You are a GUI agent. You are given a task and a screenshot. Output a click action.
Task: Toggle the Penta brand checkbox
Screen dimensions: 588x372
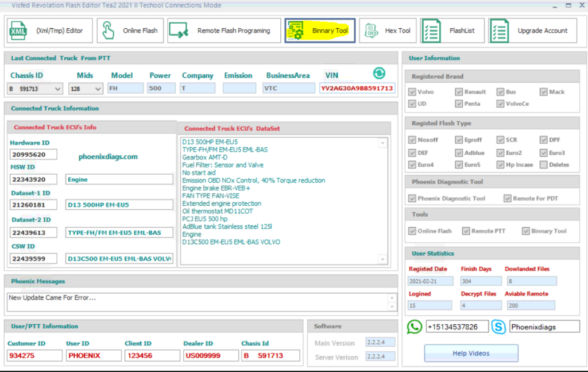459,103
